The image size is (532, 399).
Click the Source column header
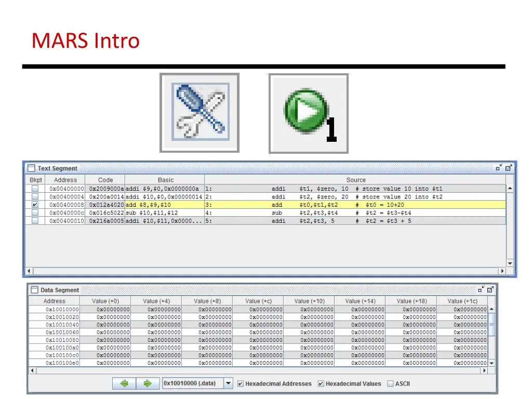(355, 180)
